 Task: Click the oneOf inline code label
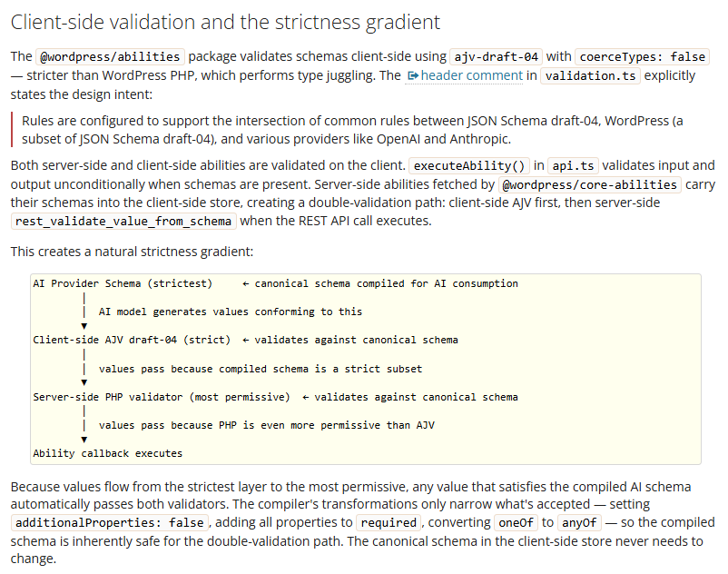pyautogui.click(x=516, y=522)
